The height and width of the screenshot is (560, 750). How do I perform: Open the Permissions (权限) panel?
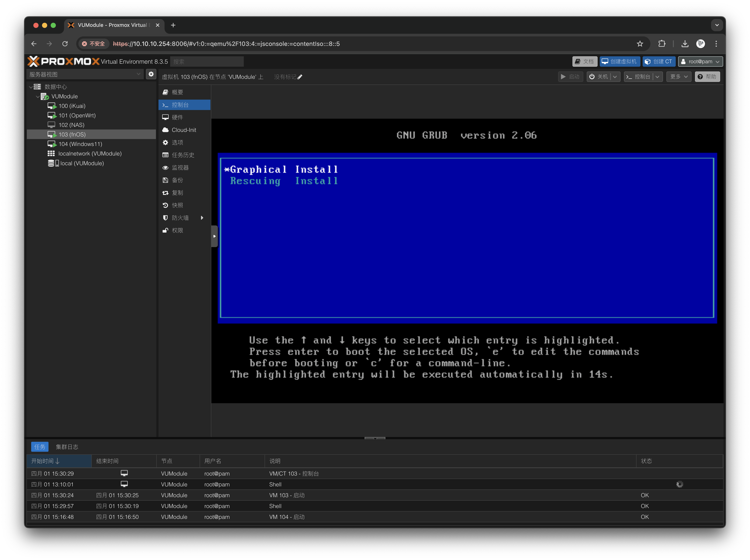(x=177, y=230)
